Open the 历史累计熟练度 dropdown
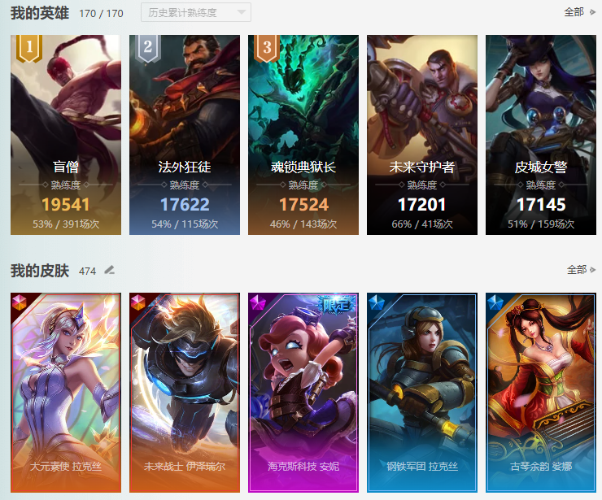Image resolution: width=602 pixels, height=500 pixels. tap(196, 12)
